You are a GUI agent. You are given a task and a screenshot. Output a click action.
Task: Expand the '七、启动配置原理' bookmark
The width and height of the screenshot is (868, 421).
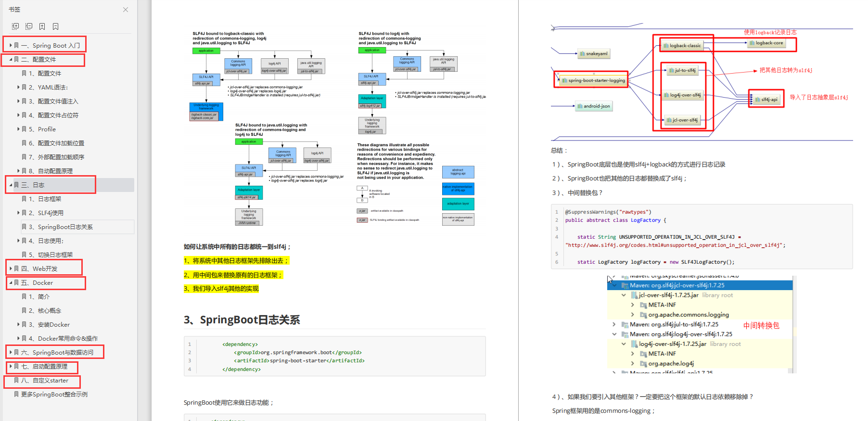click(11, 367)
